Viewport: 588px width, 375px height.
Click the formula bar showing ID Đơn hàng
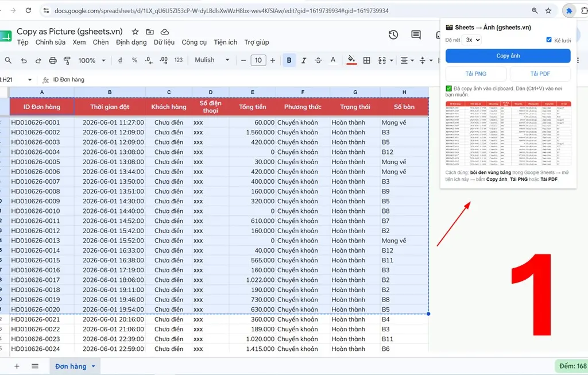tap(69, 79)
